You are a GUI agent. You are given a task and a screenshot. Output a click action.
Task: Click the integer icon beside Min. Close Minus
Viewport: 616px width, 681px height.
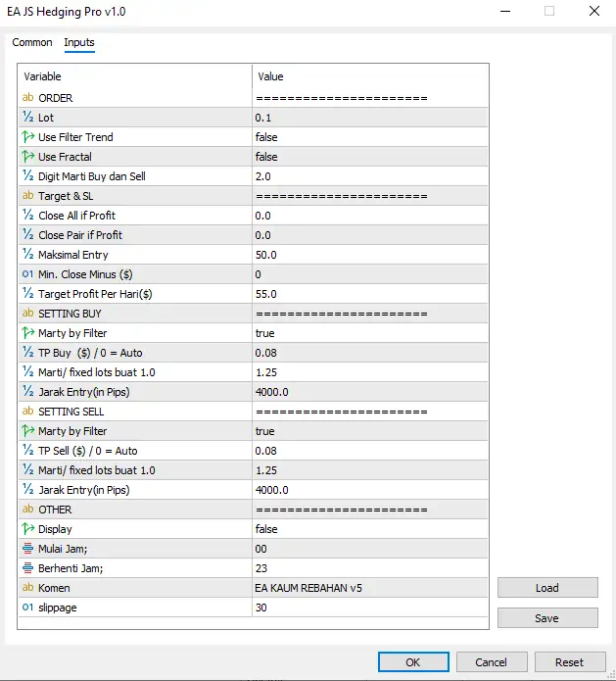coord(27,274)
